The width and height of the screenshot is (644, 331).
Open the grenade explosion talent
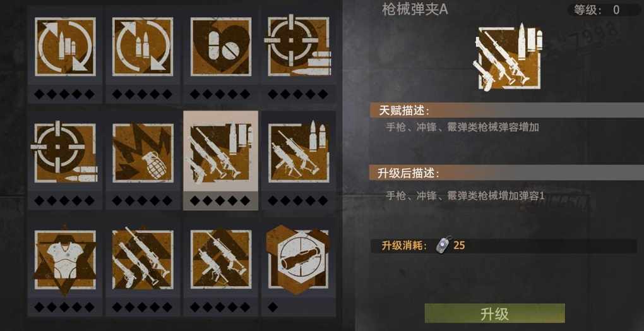click(143, 153)
